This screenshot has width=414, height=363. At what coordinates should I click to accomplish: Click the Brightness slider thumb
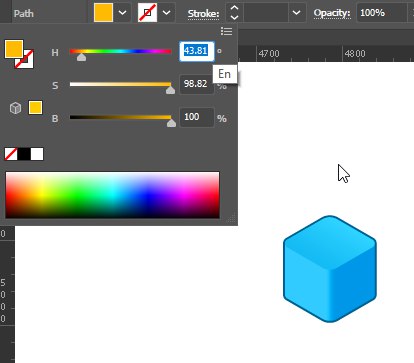tap(171, 123)
